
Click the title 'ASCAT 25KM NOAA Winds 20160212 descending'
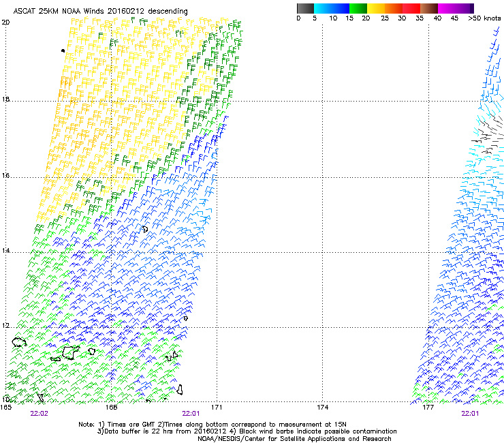click(100, 12)
